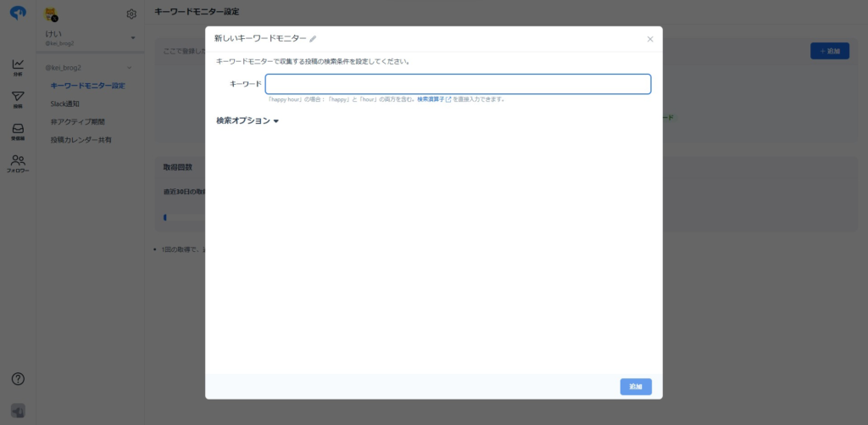This screenshot has width=868, height=425.
Task: Click the 追加 button in dialog footer
Action: click(636, 387)
